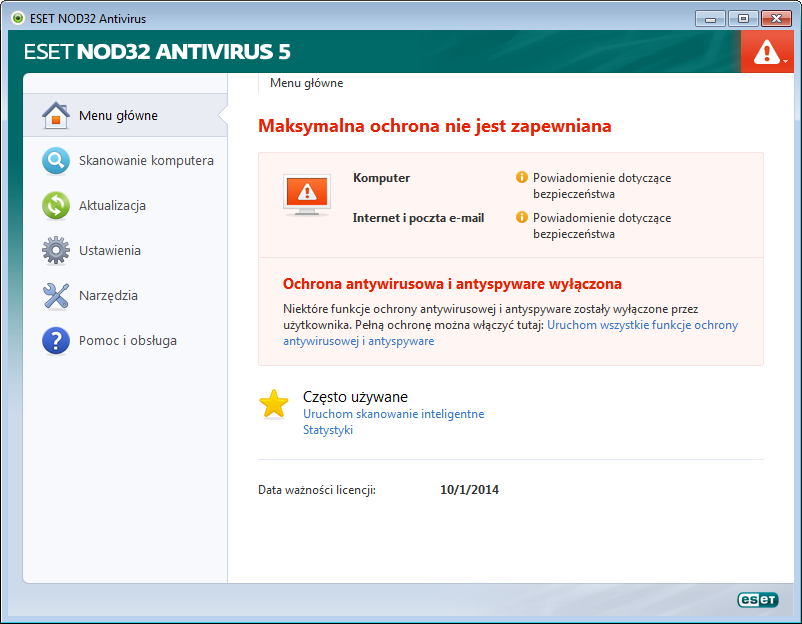
Task: Click the Komputer status label
Action: point(381,178)
